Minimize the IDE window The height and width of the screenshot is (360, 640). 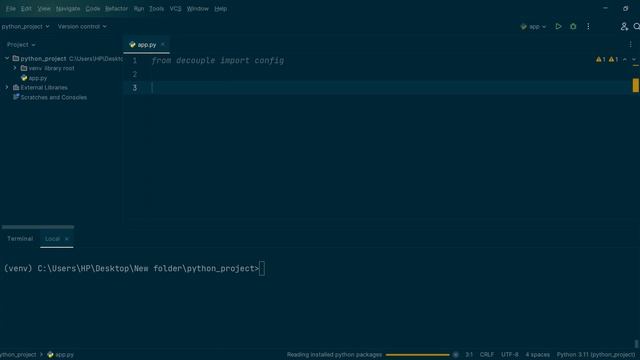click(x=605, y=8)
